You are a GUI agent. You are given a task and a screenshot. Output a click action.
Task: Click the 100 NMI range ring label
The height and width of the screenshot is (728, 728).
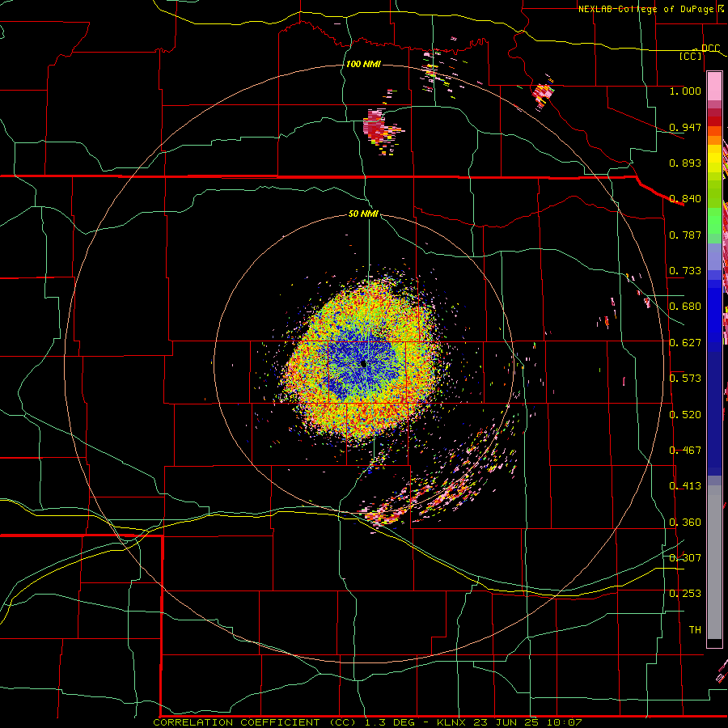click(363, 64)
